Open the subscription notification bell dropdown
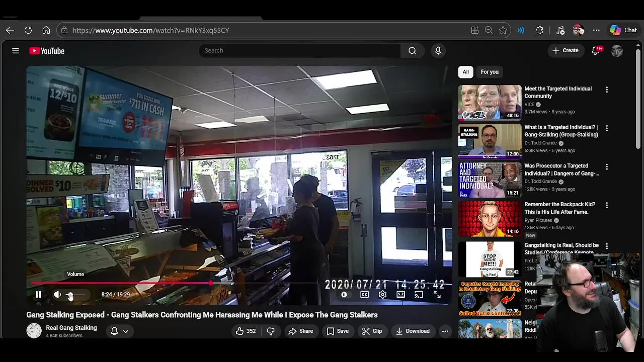The height and width of the screenshot is (362, 644). pos(119,331)
